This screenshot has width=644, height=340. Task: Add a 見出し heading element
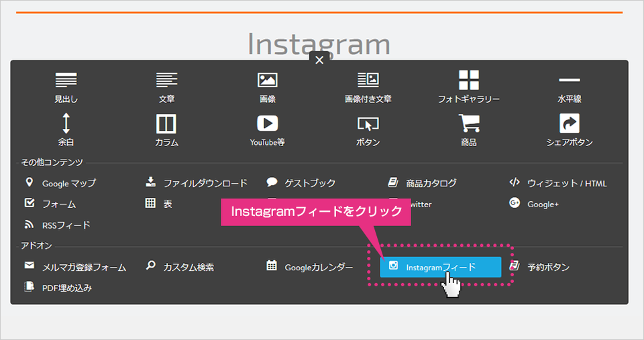(66, 87)
